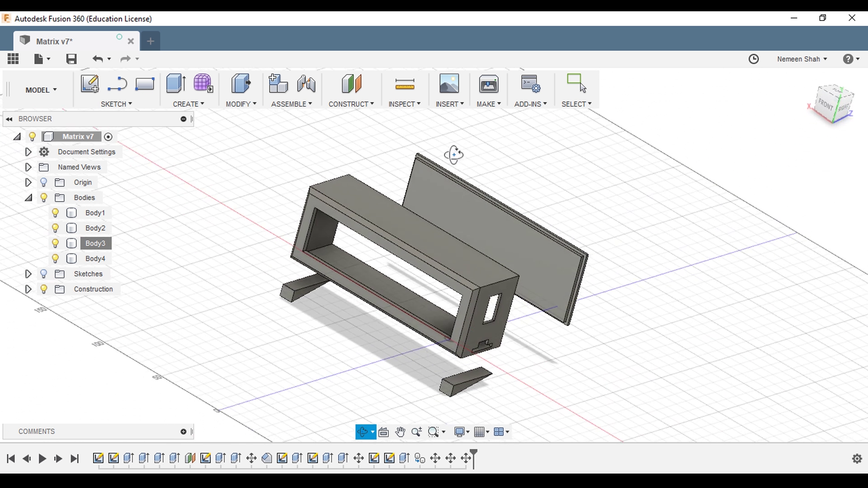Add a new document tab

[151, 41]
